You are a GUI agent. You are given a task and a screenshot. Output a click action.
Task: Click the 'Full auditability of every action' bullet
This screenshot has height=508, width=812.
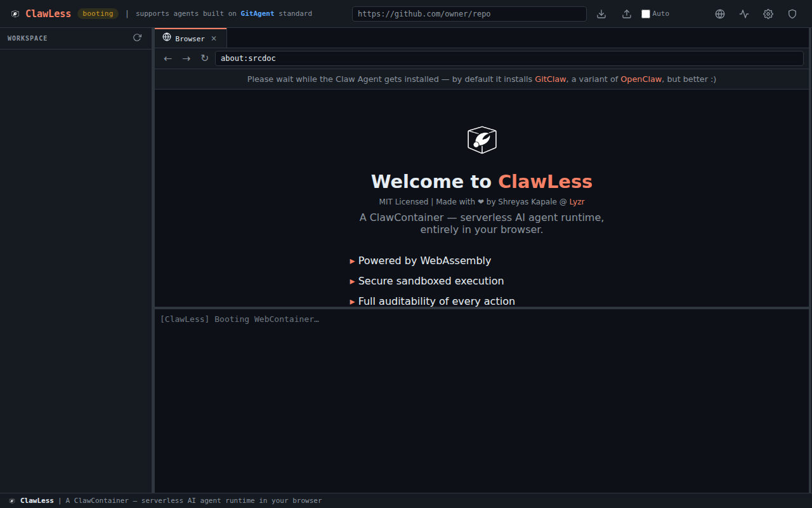pyautogui.click(x=433, y=301)
